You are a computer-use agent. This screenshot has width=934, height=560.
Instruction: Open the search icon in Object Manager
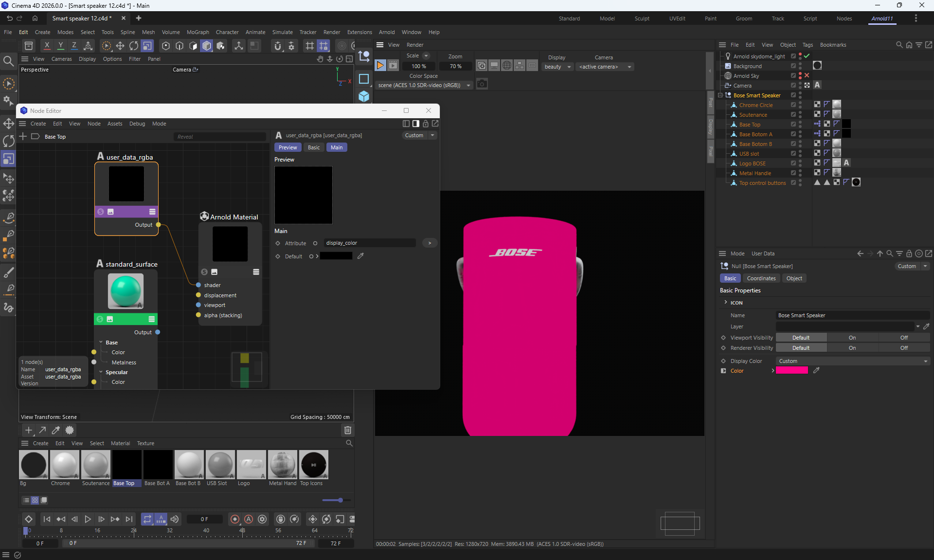click(899, 45)
